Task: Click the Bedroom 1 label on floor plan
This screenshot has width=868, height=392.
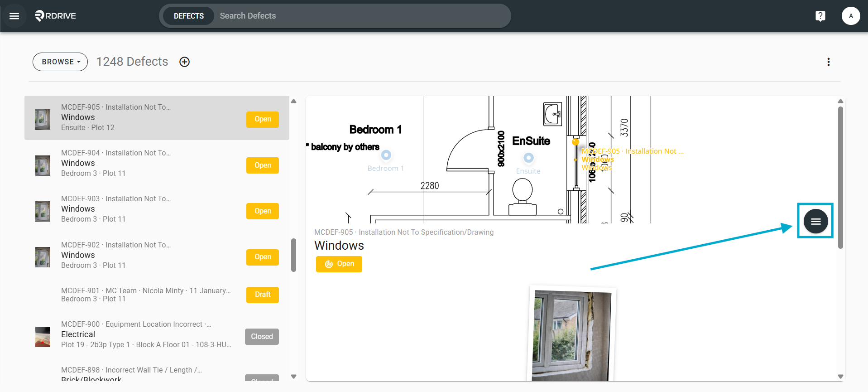Action: 375,130
